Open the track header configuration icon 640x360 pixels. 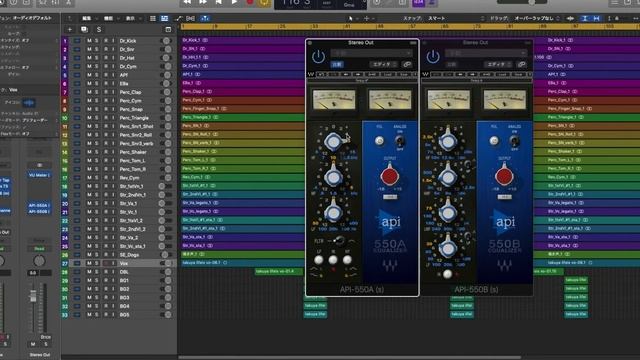point(168,29)
